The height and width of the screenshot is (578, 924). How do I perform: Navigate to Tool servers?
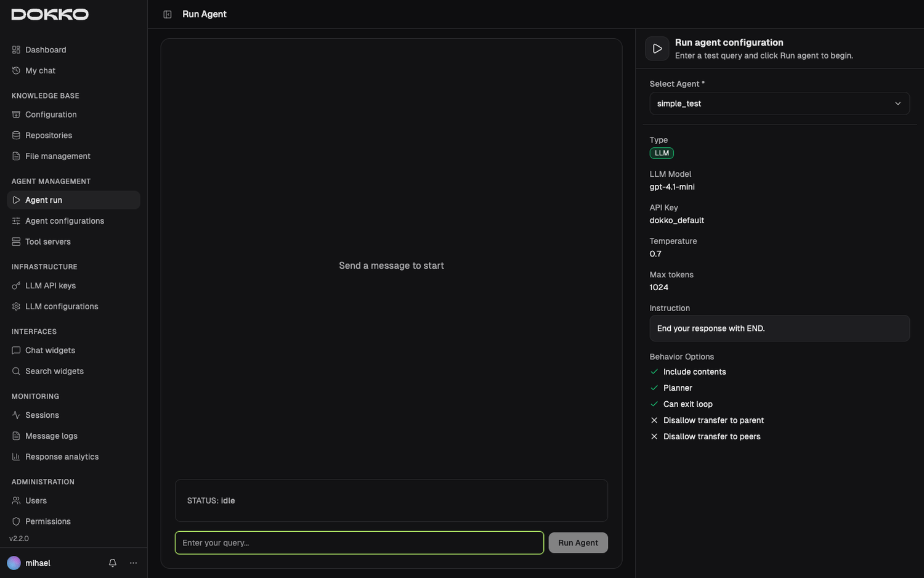(x=73, y=242)
